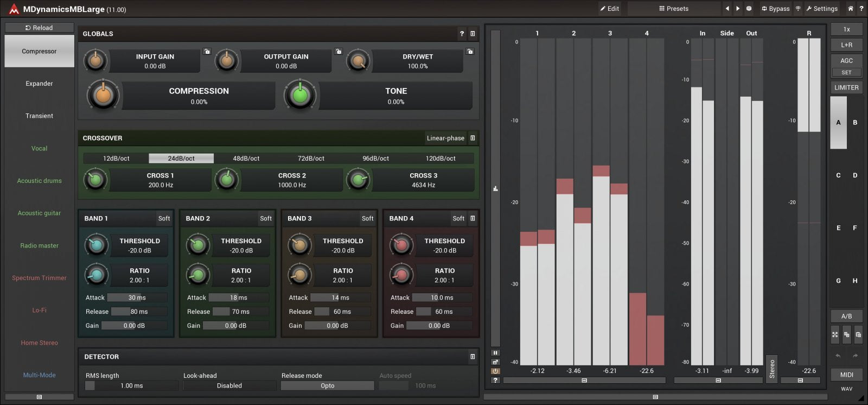Select the Spectrum Trimmer preset

(x=39, y=278)
